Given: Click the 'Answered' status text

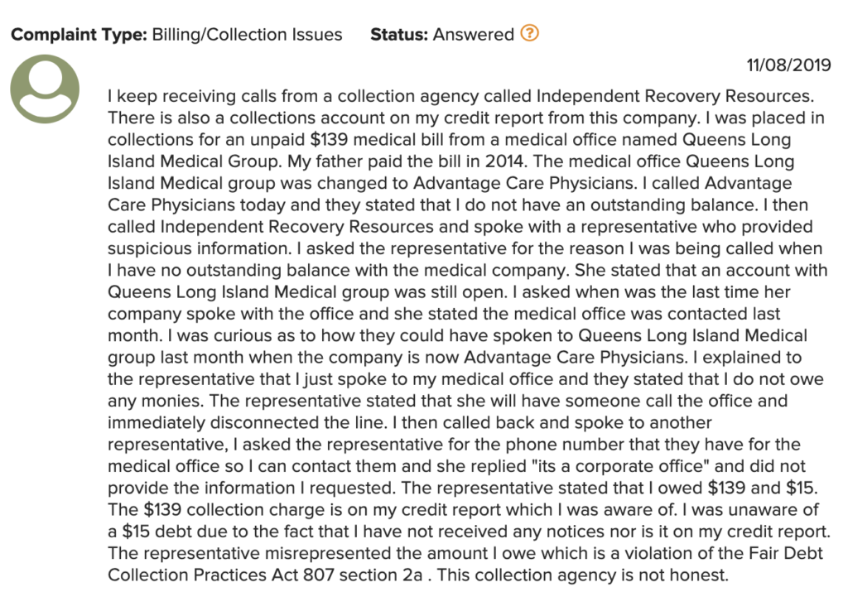Looking at the screenshot, I should tap(473, 35).
